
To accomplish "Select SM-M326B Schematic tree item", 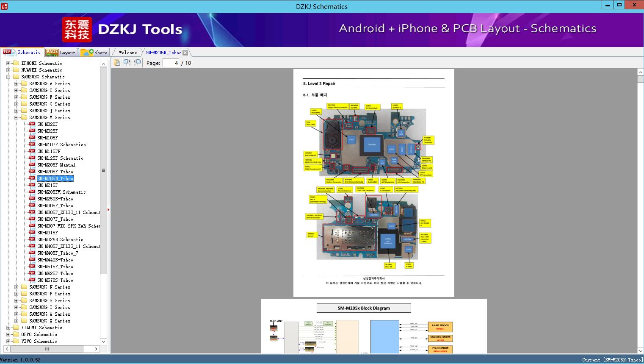I will click(60, 239).
